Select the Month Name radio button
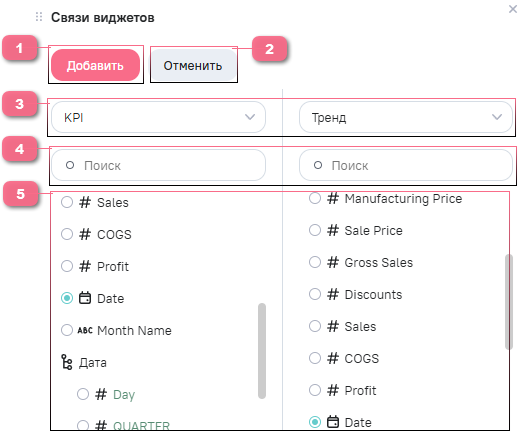Screen dimensions: 520x434 click(x=67, y=330)
